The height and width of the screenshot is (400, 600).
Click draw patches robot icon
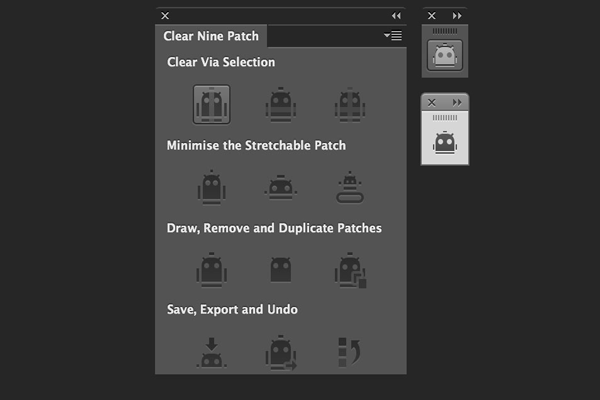[212, 270]
